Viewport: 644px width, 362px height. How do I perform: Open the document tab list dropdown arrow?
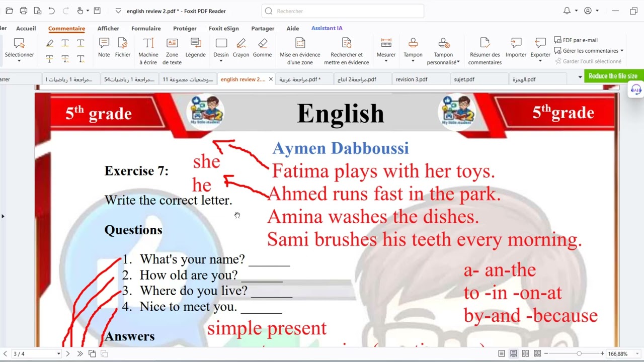[x=580, y=77]
